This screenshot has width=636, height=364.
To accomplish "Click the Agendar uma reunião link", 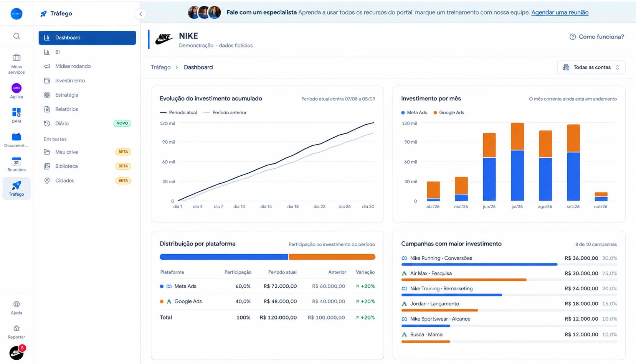I will point(560,12).
